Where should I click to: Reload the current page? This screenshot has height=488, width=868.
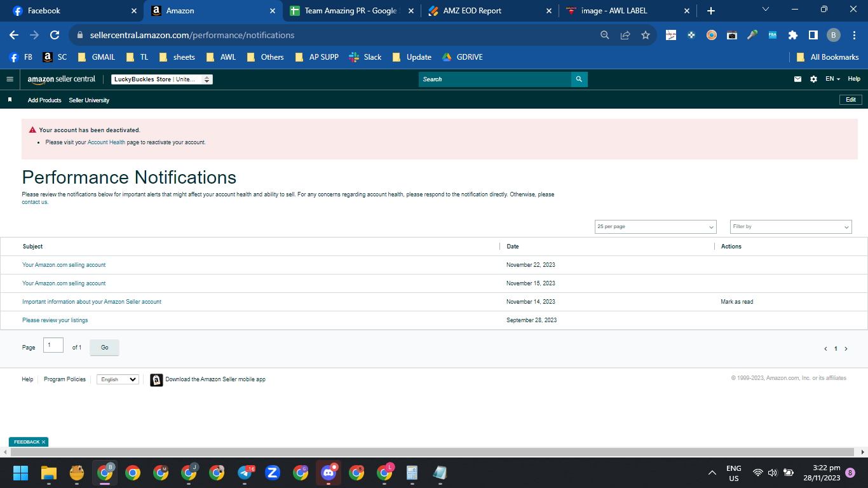click(x=55, y=35)
